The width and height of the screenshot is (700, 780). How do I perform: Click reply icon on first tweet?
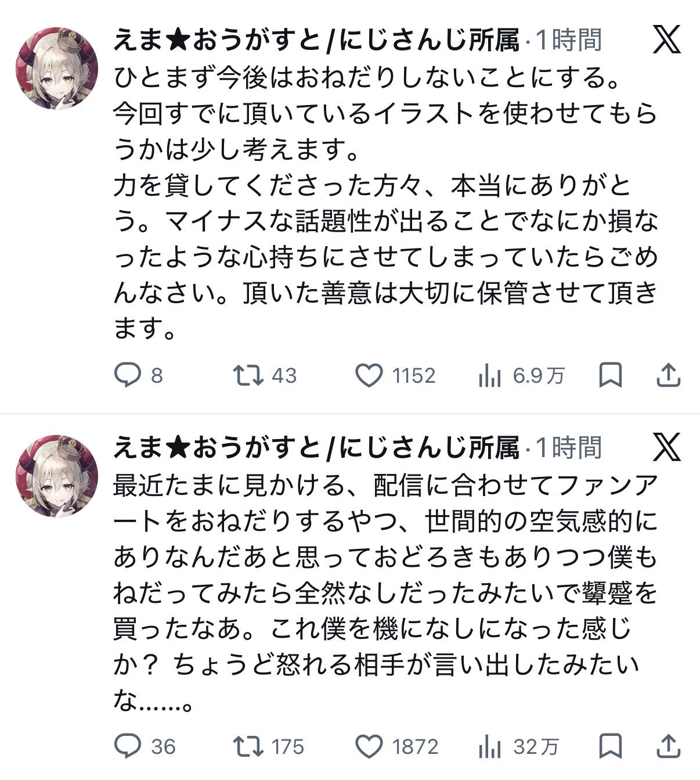click(127, 375)
